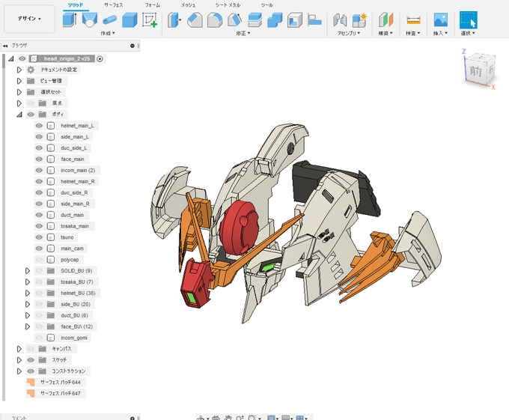Screen dimensions: 509x420
Task: Open the 作成 menu dropdown
Action: (x=108, y=34)
